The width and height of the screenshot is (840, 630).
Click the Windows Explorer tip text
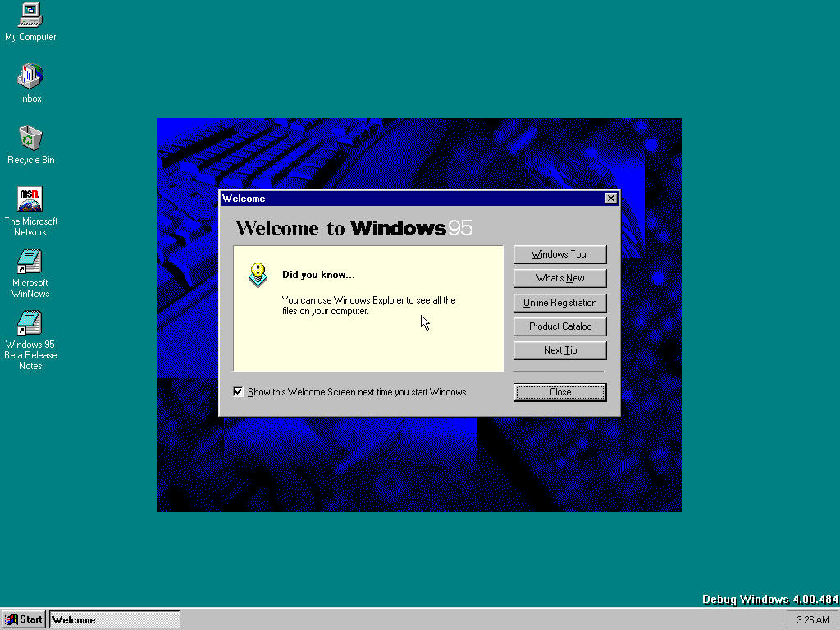368,305
